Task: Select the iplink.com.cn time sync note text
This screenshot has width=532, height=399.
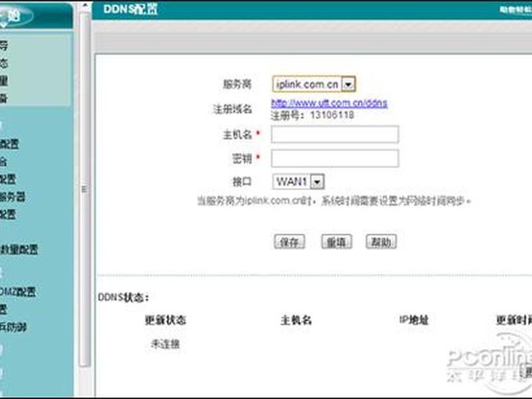Action: 334,201
